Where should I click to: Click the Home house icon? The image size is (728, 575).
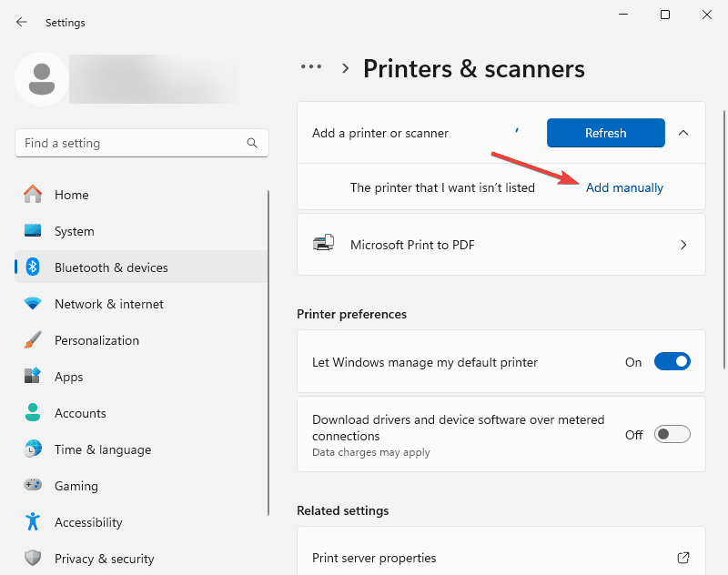click(x=33, y=195)
